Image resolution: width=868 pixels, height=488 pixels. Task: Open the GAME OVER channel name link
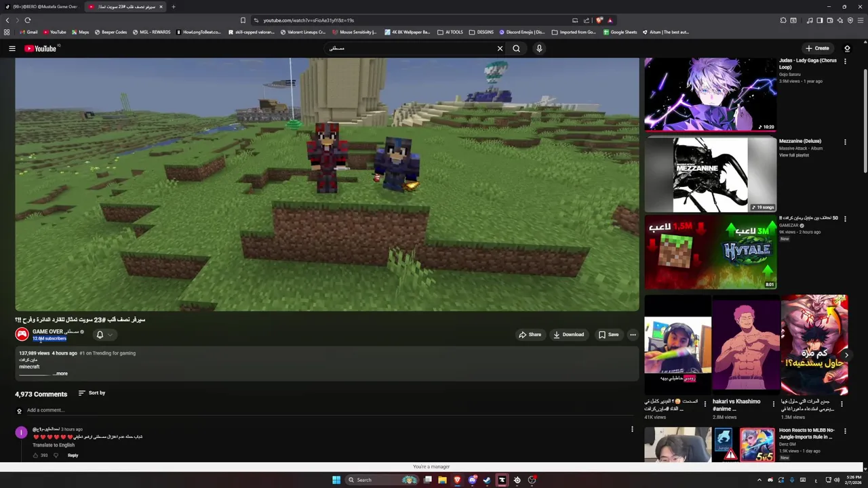click(56, 331)
